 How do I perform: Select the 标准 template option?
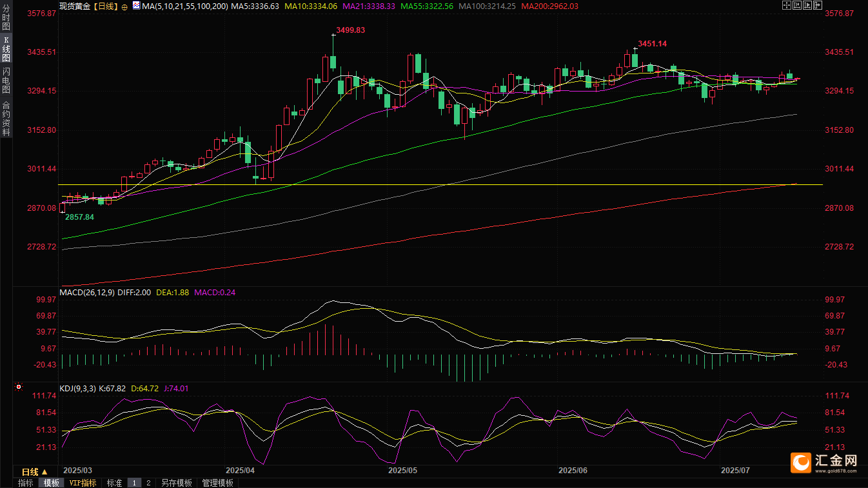(114, 483)
